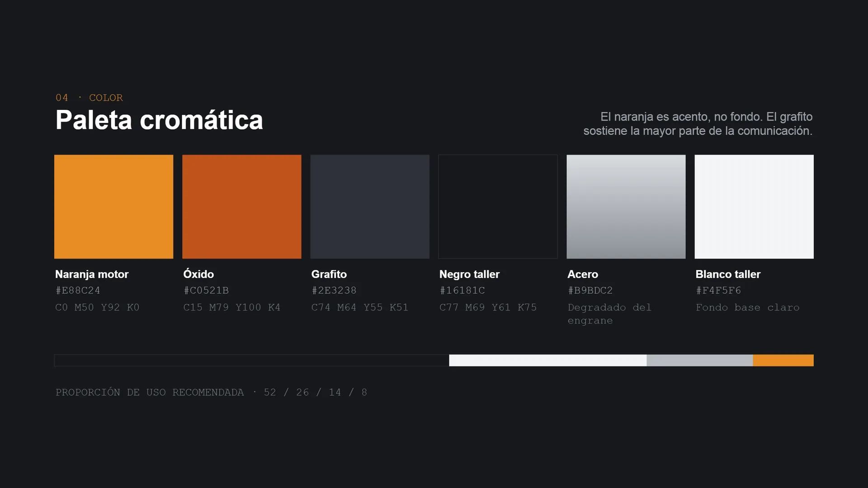Image resolution: width=868 pixels, height=488 pixels.
Task: Select the Óxido rust-colored swatch
Action: point(242,206)
